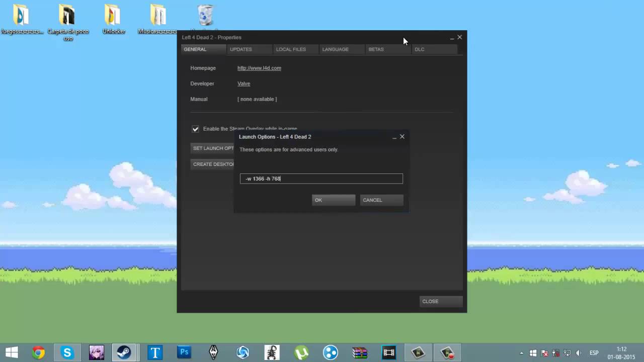The image size is (644, 362).
Task: Open Skype from the taskbar
Action: pos(67,352)
